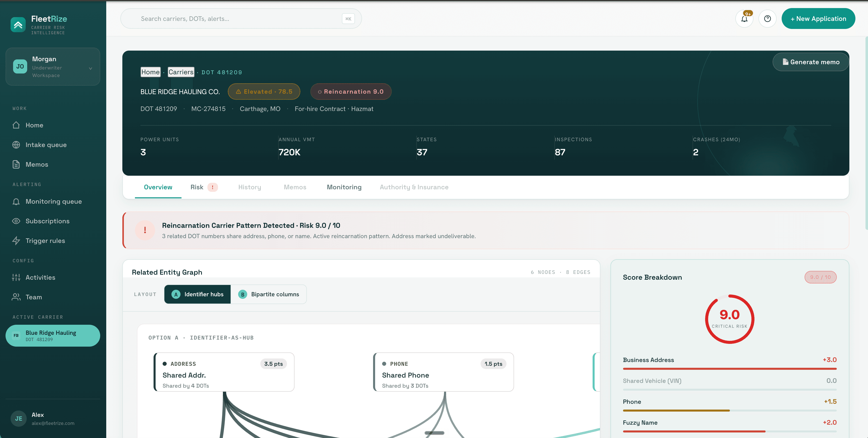Open the Monitoring tab

[344, 187]
